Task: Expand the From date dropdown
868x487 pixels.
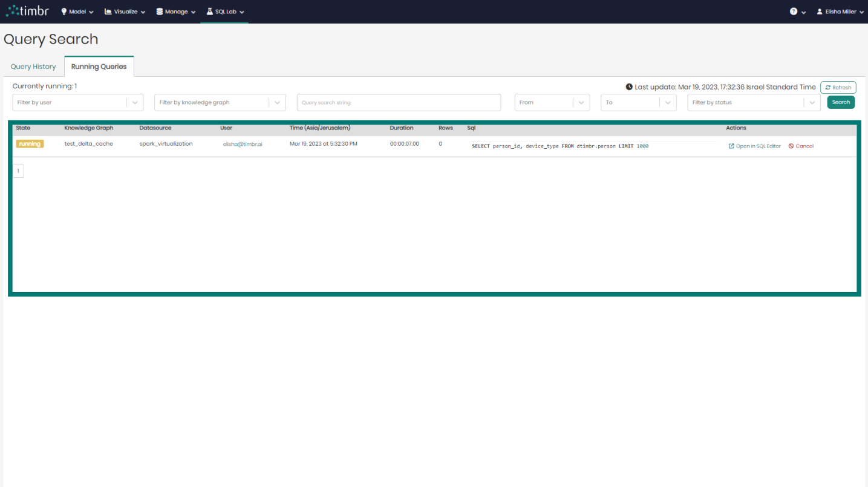Action: (552, 102)
